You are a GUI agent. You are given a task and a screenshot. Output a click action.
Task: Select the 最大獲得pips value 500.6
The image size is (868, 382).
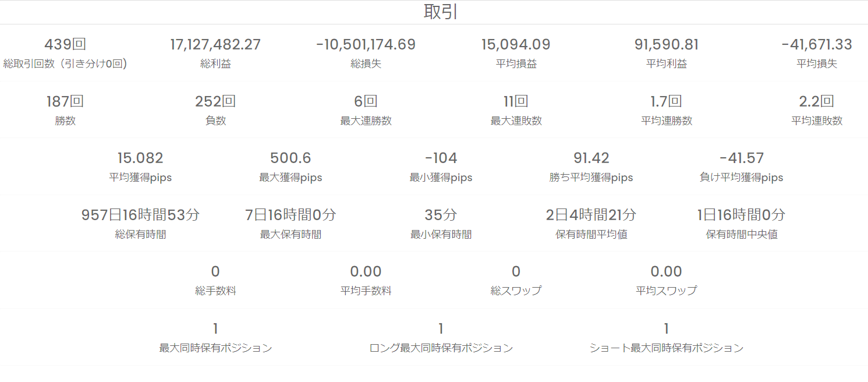(290, 158)
